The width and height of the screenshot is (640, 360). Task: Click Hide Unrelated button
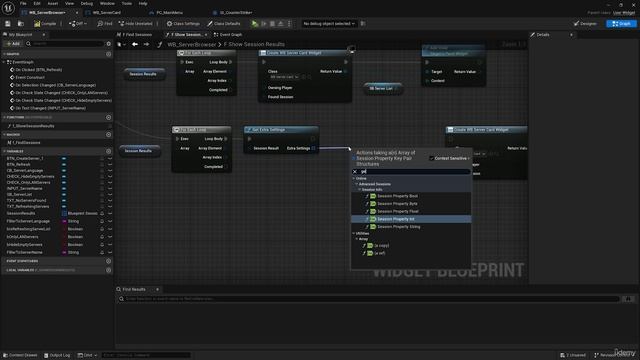pos(136,24)
